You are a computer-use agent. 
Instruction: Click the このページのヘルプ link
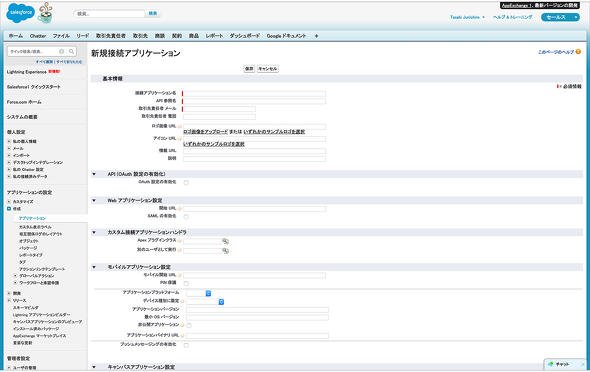(x=555, y=52)
